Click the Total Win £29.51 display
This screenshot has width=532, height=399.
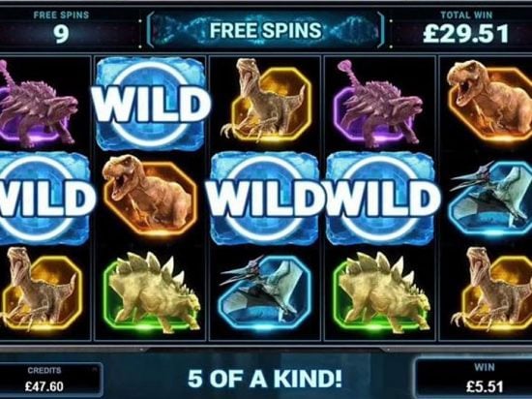pyautogui.click(x=465, y=28)
